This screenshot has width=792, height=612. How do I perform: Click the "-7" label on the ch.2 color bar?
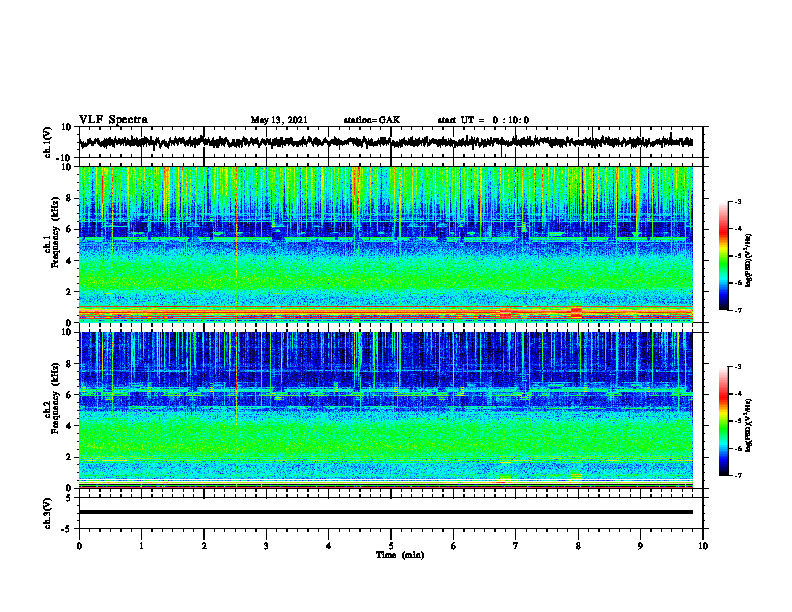(737, 476)
